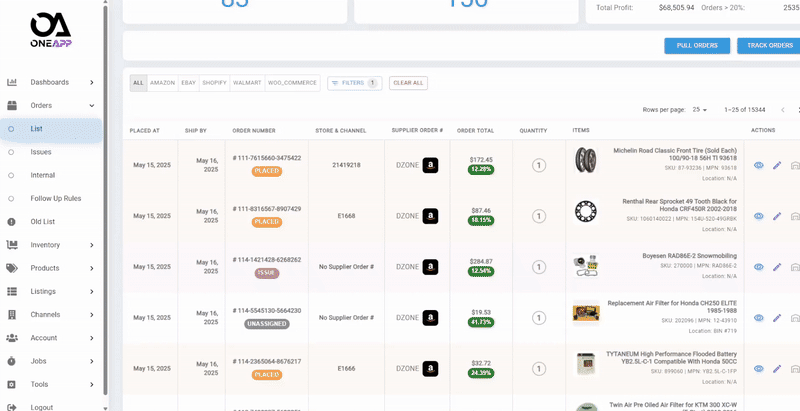The width and height of the screenshot is (800, 411).
Task: Edit the Michelin Road Classic tire order
Action: click(x=777, y=165)
